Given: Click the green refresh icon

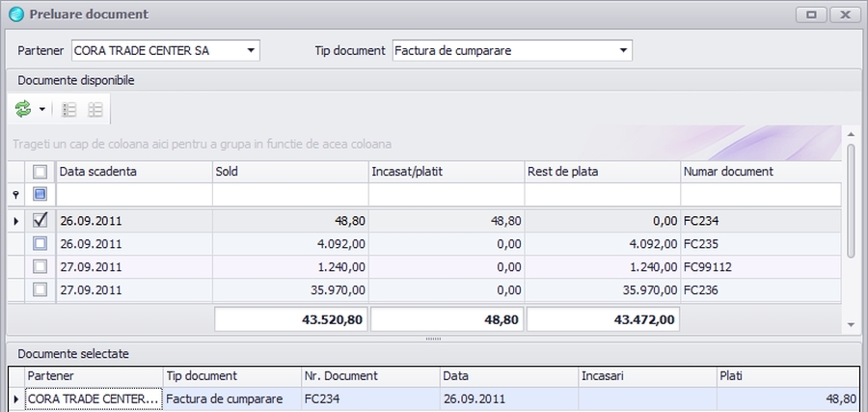Looking at the screenshot, I should point(23,110).
